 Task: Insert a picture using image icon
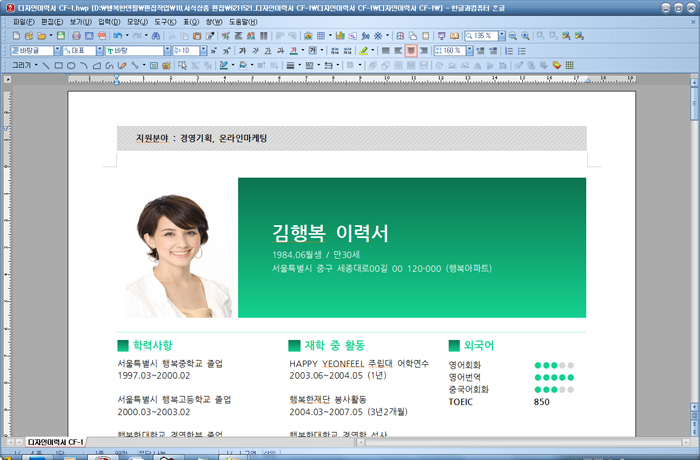pos(308,36)
